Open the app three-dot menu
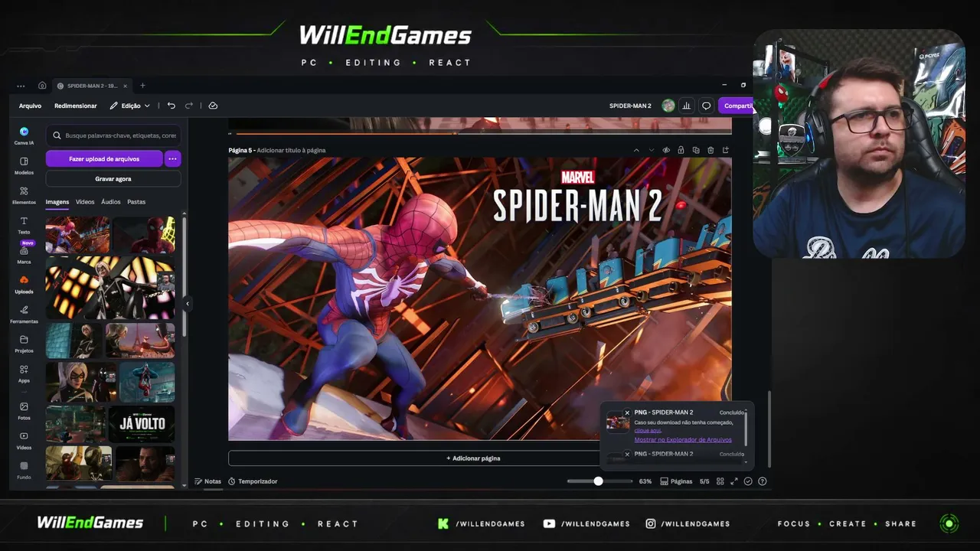 21,86
